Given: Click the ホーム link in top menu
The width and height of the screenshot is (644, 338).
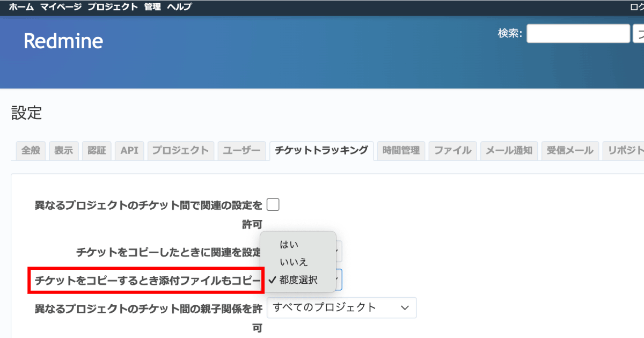Looking at the screenshot, I should click(x=21, y=7).
